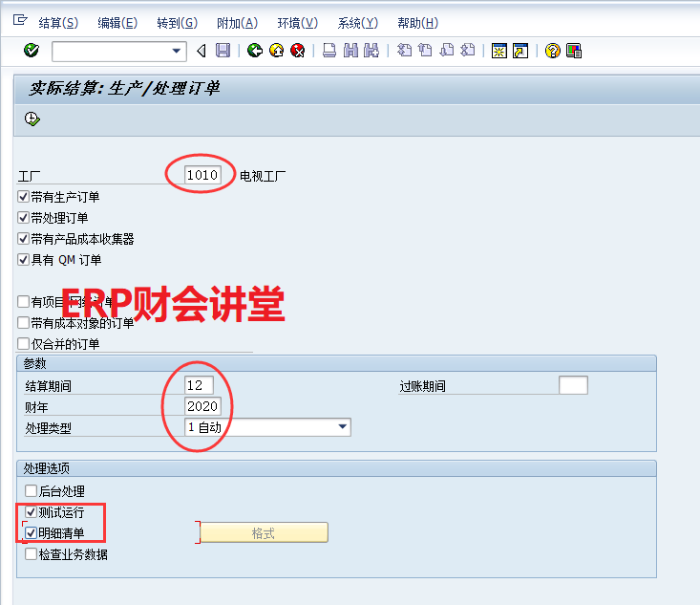
Task: Open the 处理类型 dropdown
Action: click(x=267, y=427)
